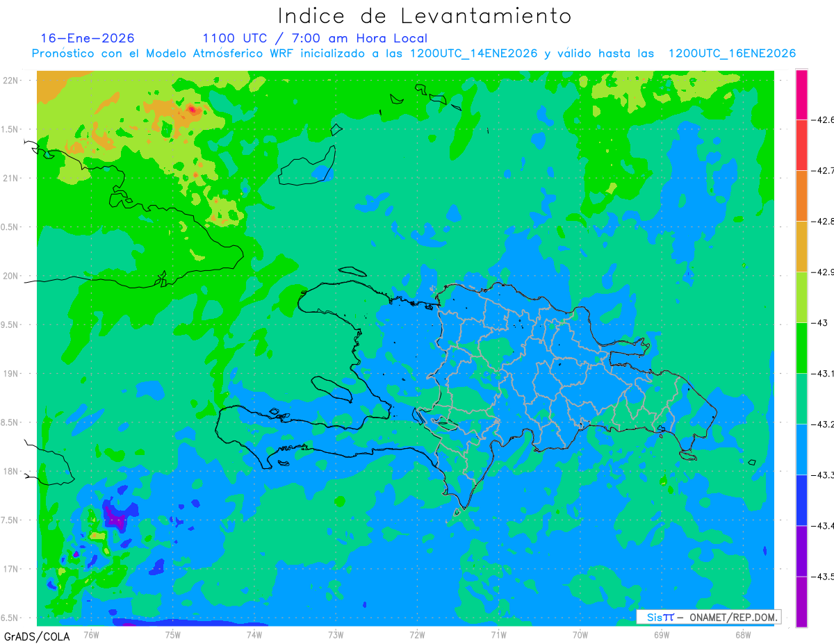
Task: Click the '76W' longitude label
Action: pyautogui.click(x=91, y=634)
